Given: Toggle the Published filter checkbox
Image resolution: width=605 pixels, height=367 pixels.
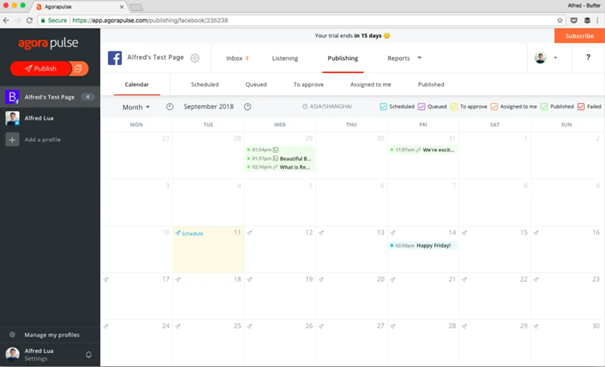Looking at the screenshot, I should point(544,107).
